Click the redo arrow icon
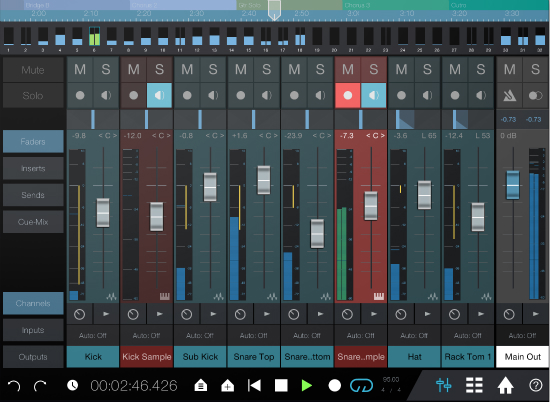Screen dimensions: 550x402 (40, 386)
